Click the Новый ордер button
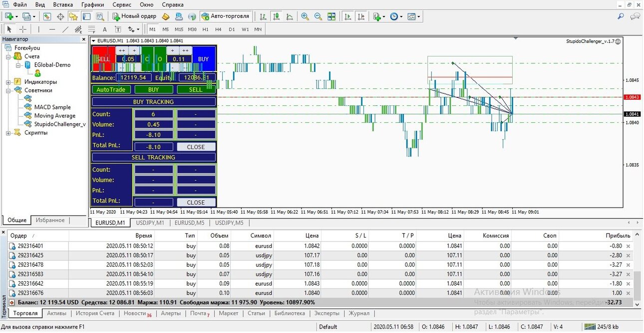The height and width of the screenshot is (333, 644). (x=134, y=16)
